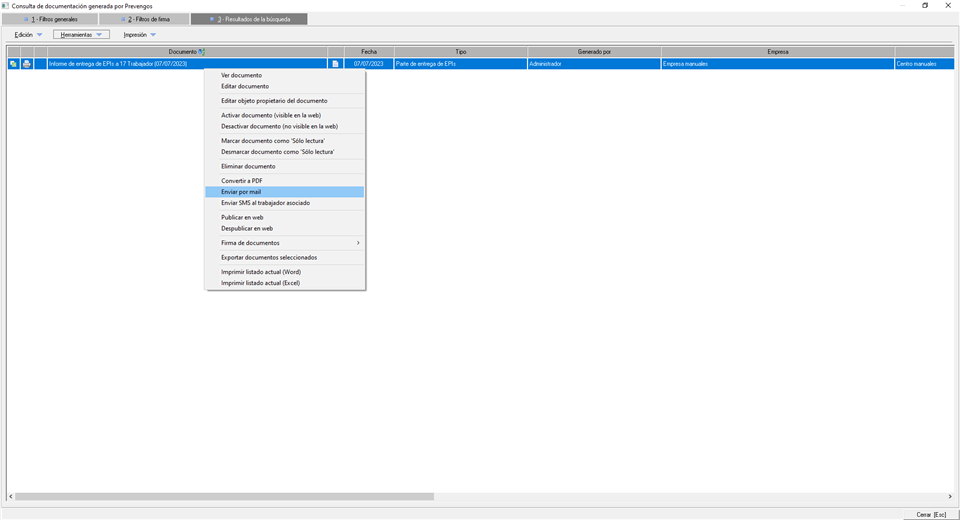Screen dimensions: 960x520
Task: Click the printer icon in the document row
Action: click(x=27, y=64)
